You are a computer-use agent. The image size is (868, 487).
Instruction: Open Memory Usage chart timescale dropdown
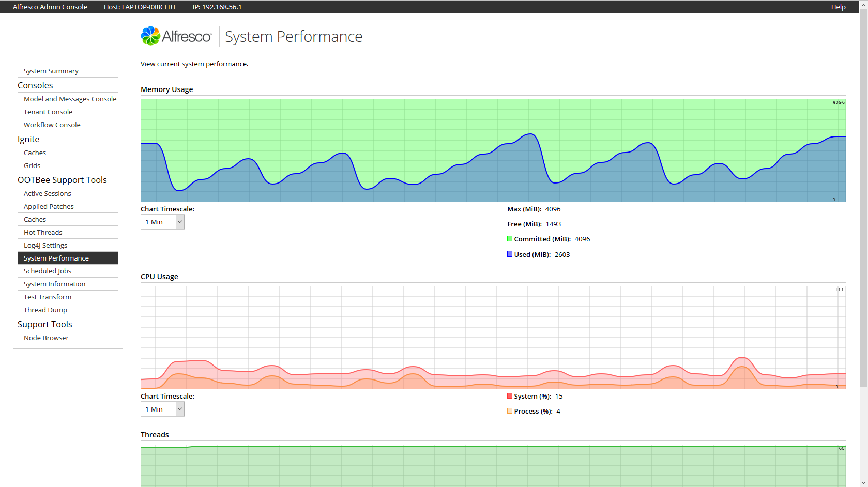[162, 222]
